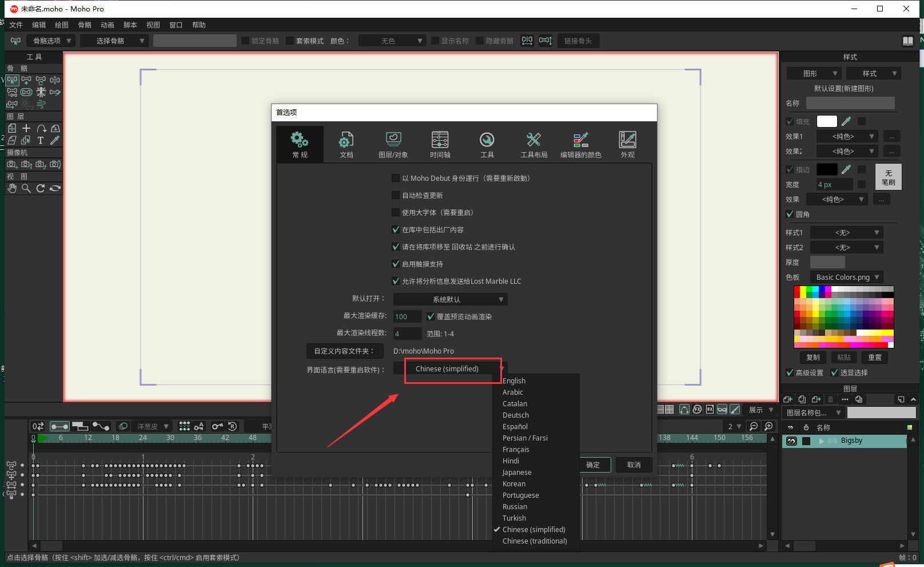Confirm preferences with 确定 button

point(593,465)
